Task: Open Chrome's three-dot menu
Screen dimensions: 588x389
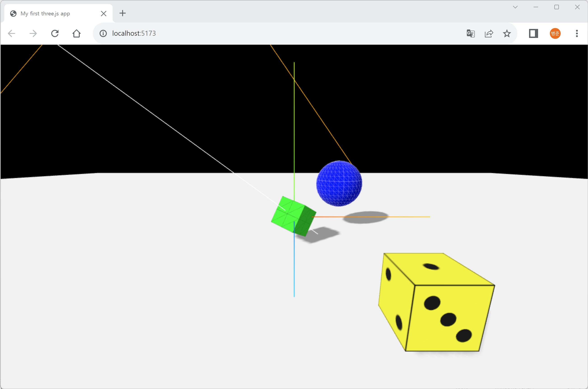Action: (x=577, y=33)
